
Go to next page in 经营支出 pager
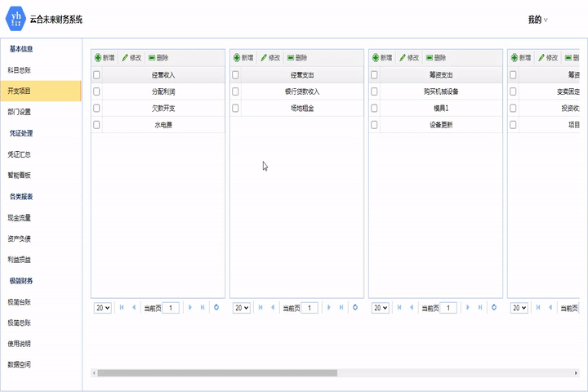pos(329,308)
